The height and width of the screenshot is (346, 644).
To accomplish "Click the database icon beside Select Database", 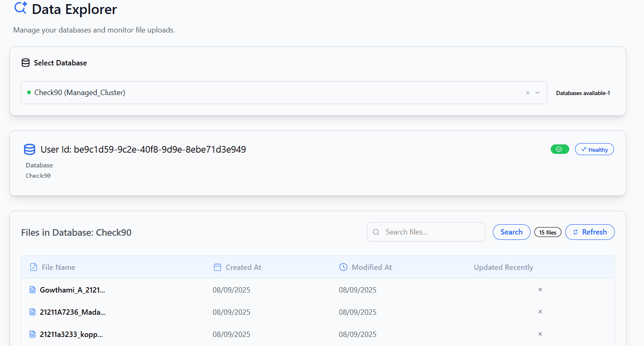I will tap(25, 63).
